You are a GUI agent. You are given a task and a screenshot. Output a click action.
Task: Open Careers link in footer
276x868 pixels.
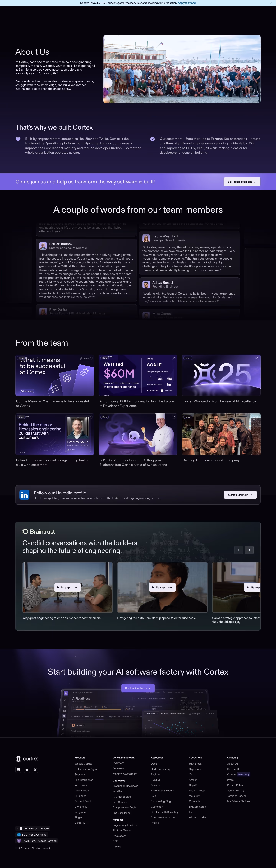coord(232,774)
